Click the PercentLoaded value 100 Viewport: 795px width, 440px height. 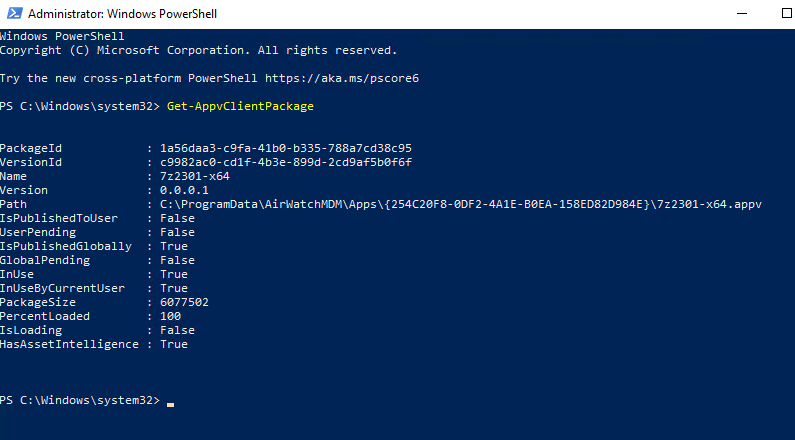[x=170, y=316]
